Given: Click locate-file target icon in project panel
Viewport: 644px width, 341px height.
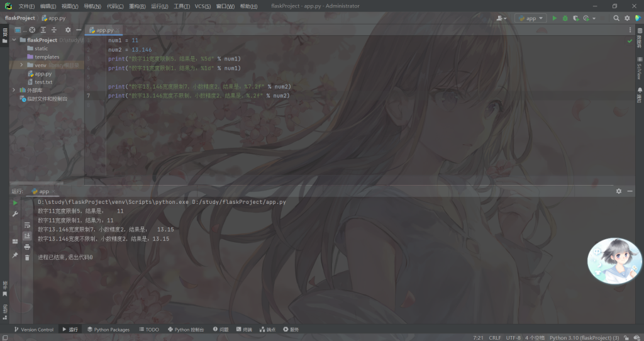Looking at the screenshot, I should pos(32,30).
